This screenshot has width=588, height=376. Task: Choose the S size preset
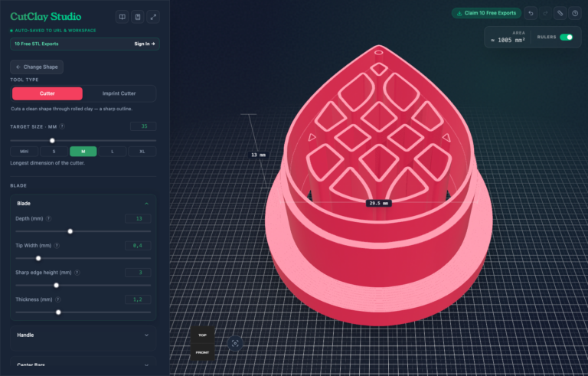[x=54, y=151]
